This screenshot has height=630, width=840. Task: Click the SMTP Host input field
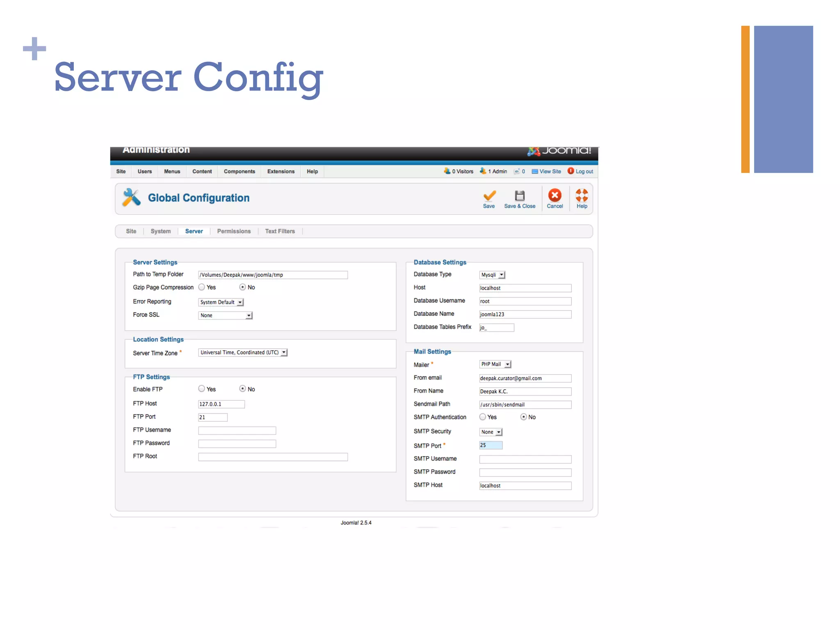[x=525, y=486]
